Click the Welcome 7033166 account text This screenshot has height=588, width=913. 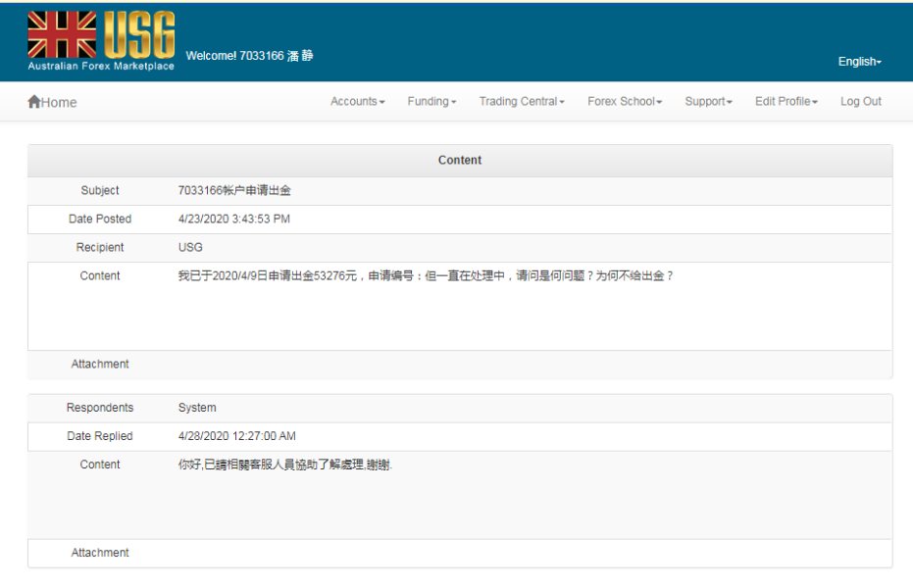249,56
